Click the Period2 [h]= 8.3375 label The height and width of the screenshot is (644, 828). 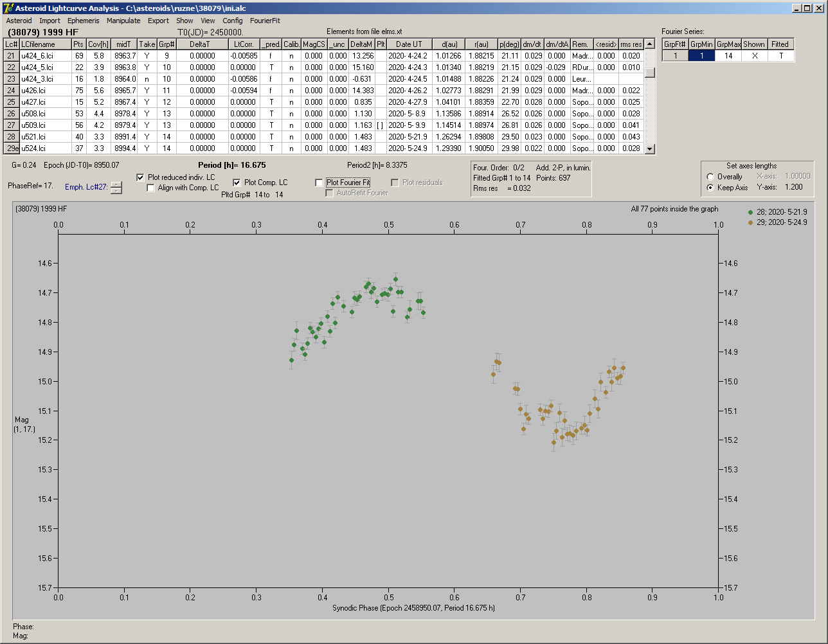377,165
